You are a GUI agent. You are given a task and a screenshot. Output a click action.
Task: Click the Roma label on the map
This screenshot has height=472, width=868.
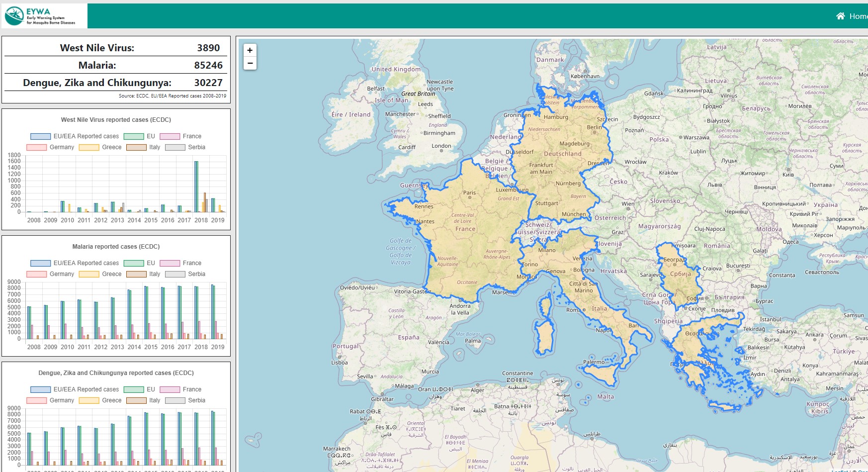(573, 310)
